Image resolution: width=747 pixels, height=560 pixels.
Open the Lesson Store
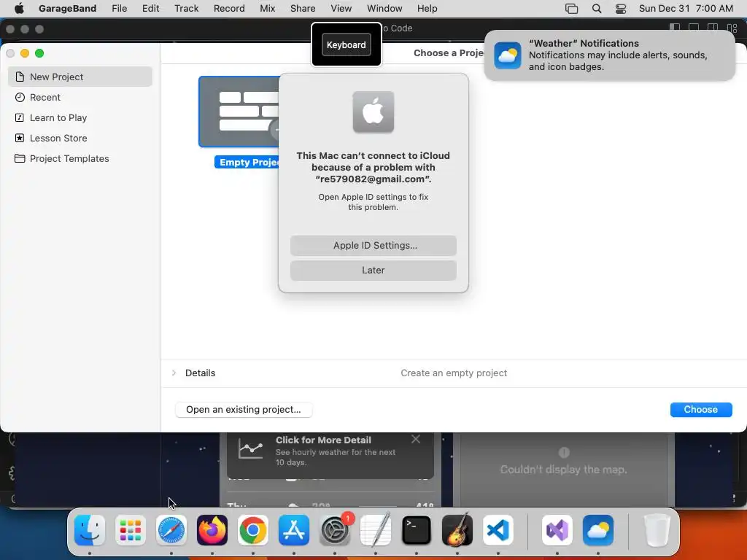tap(80, 138)
